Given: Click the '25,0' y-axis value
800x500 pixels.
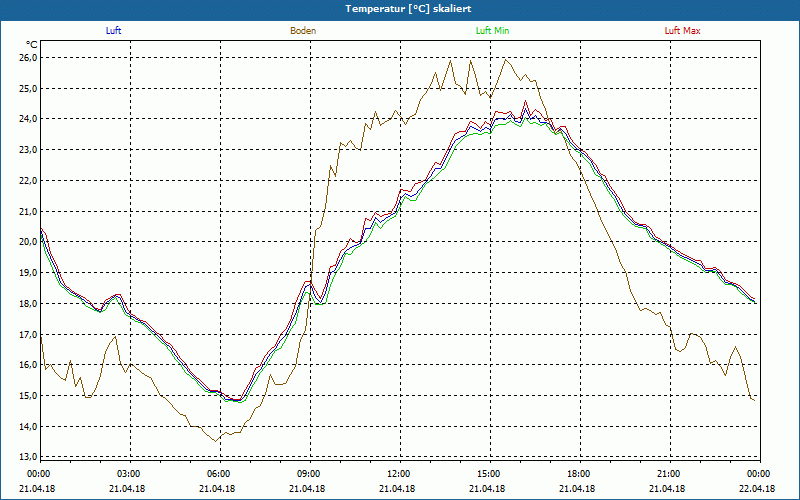Looking at the screenshot, I should point(29,89).
